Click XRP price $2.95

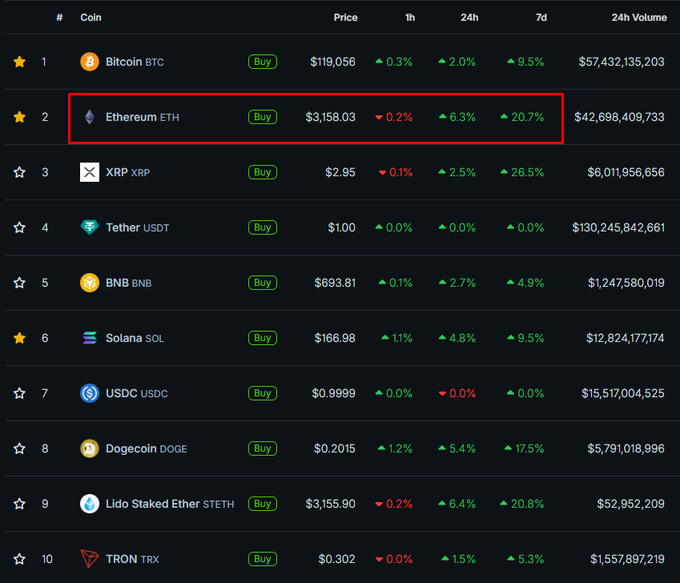[340, 172]
